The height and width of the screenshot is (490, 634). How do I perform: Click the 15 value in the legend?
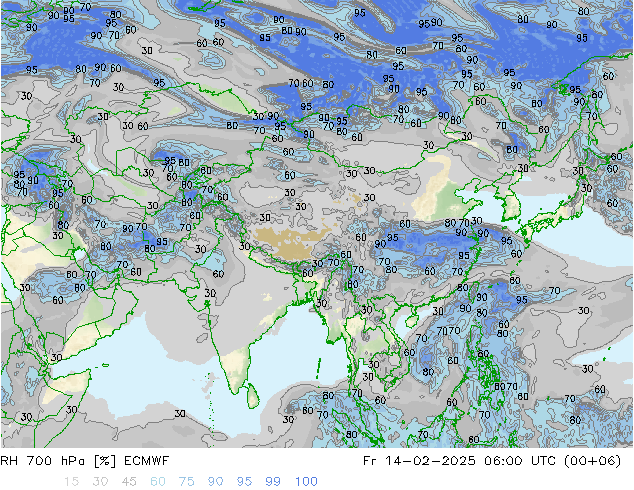(x=71, y=482)
